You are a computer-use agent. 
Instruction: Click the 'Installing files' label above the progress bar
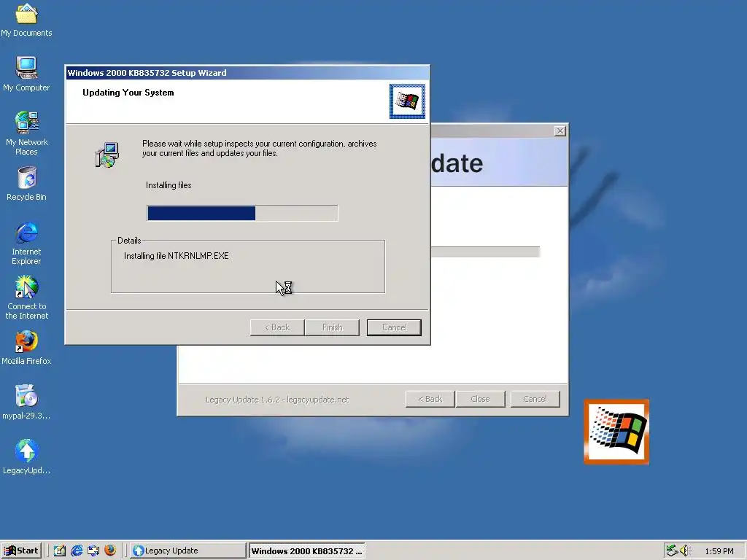click(x=169, y=185)
